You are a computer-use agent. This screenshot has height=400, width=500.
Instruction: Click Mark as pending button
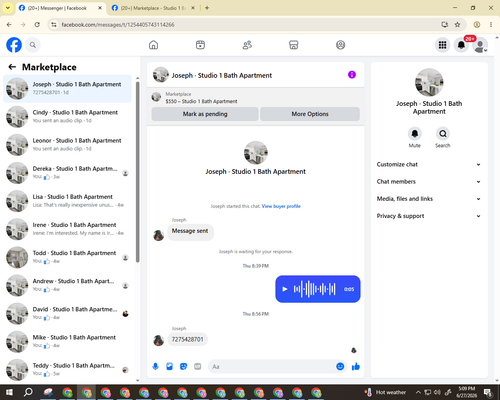coord(205,114)
